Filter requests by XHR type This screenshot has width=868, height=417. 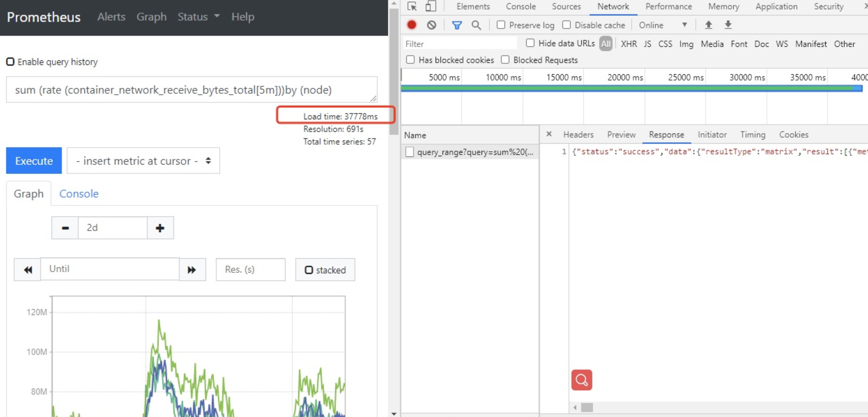point(629,44)
